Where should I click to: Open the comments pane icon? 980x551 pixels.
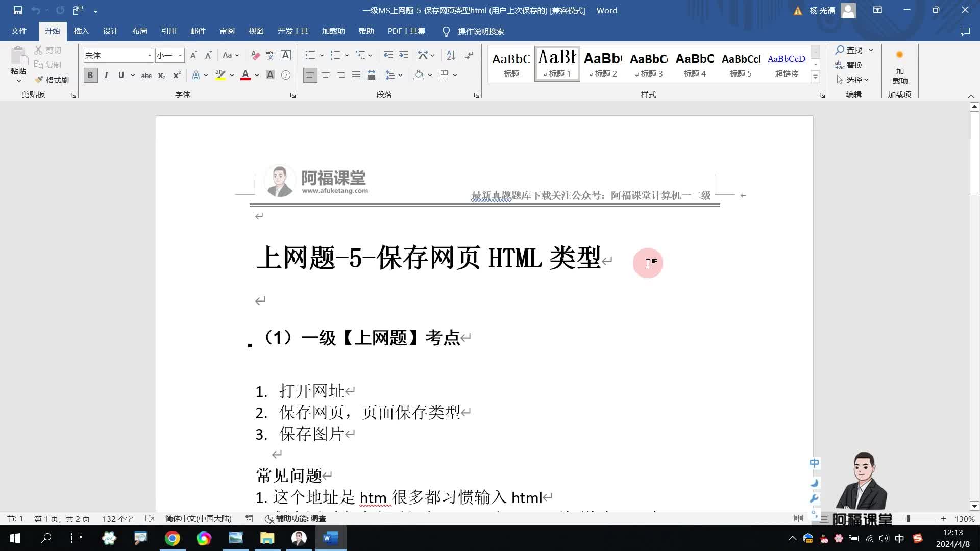965,31
